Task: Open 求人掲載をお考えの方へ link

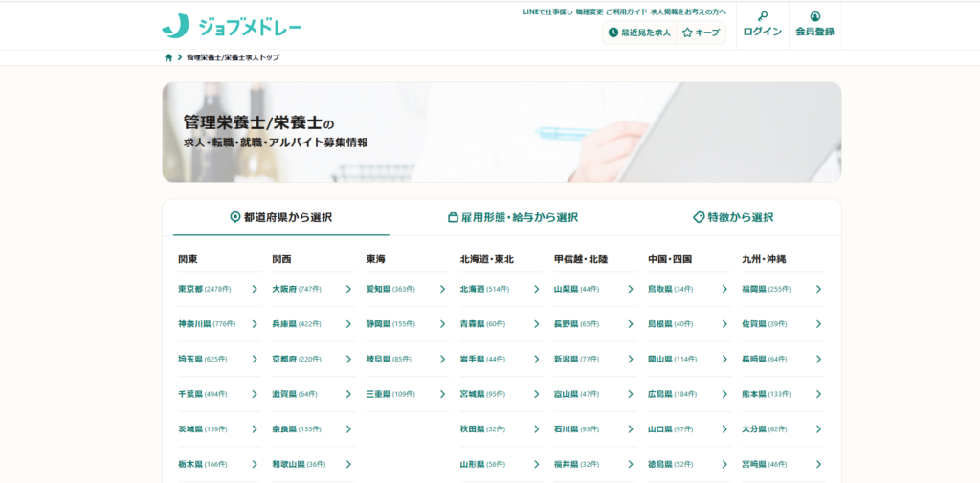Action: 688,11
